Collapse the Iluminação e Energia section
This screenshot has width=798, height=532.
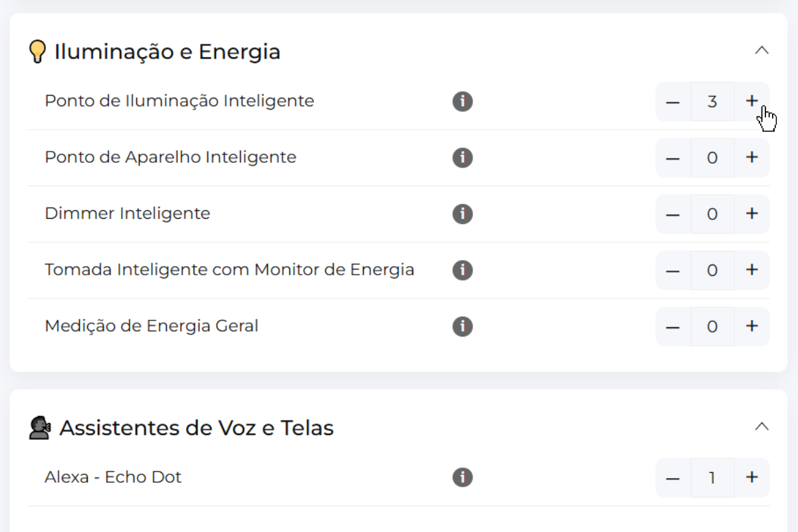pyautogui.click(x=762, y=51)
